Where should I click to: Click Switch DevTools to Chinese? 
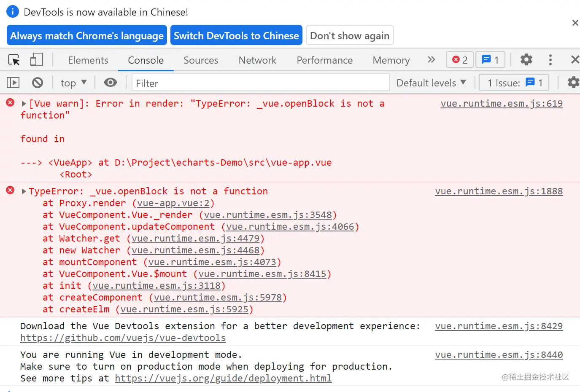point(236,35)
